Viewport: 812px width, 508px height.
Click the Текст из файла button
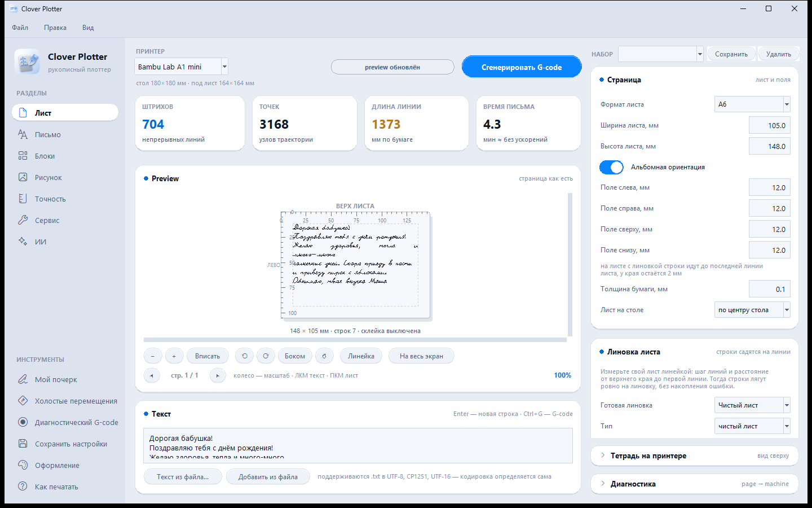(183, 477)
